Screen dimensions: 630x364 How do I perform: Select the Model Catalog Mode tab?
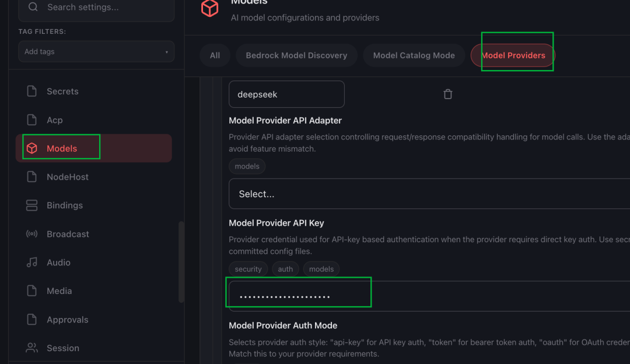click(414, 55)
